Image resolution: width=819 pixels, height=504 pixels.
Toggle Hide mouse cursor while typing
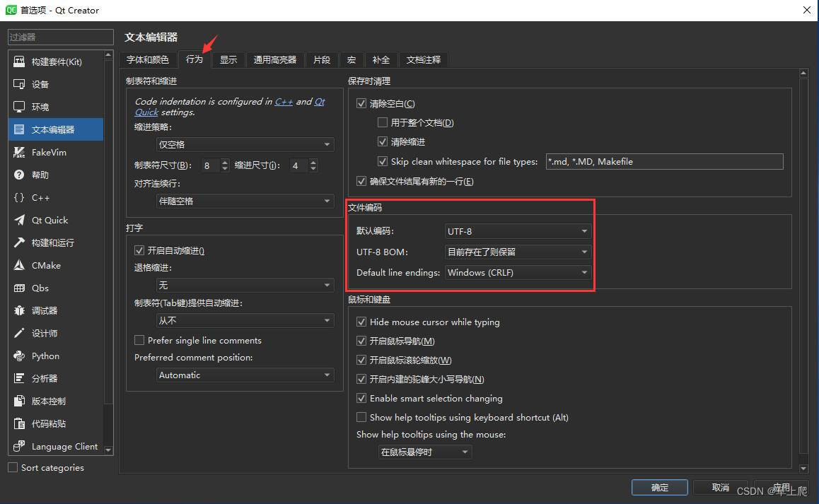[x=361, y=322]
